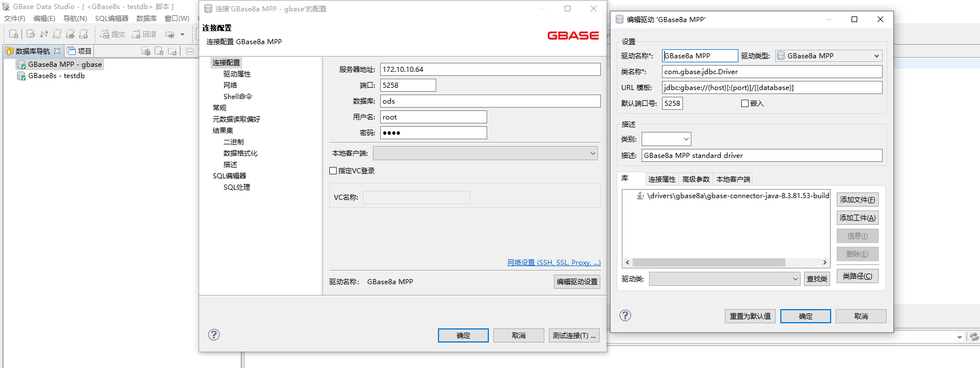
Task: Click the driver manager gear icon in navigator
Action: click(x=146, y=51)
